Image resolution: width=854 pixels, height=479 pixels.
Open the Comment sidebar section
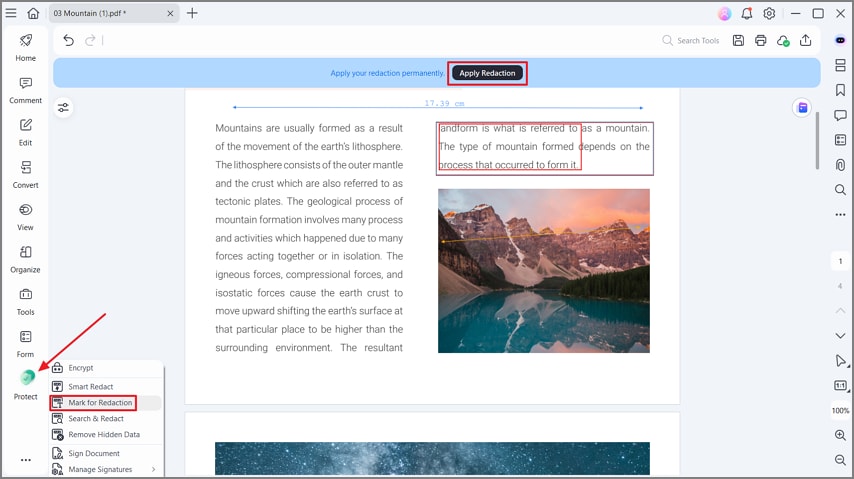(x=26, y=90)
